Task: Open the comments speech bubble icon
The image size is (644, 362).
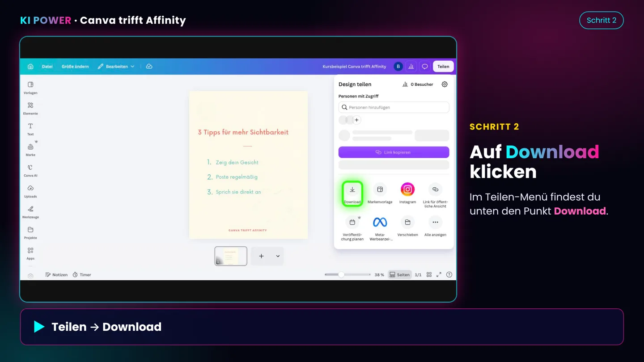Action: click(x=425, y=67)
